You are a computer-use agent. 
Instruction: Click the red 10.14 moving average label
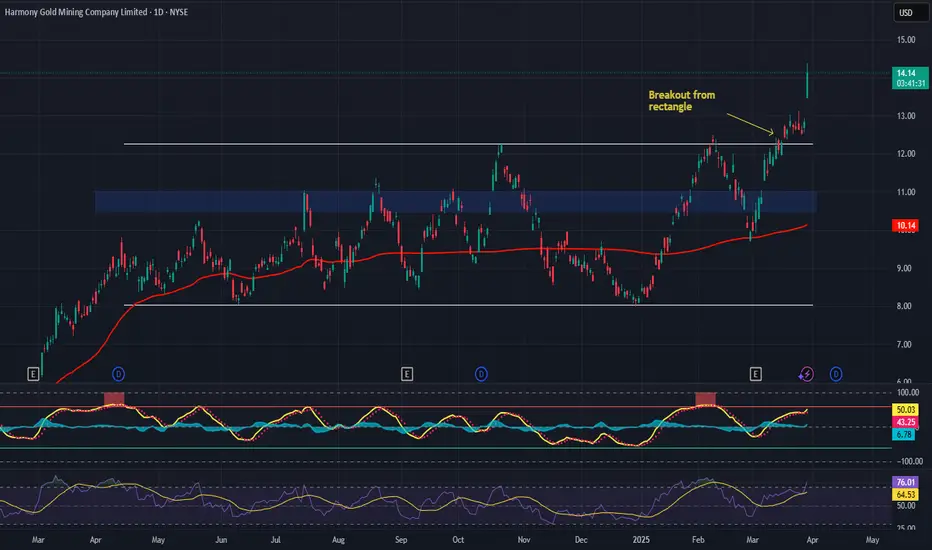click(905, 225)
